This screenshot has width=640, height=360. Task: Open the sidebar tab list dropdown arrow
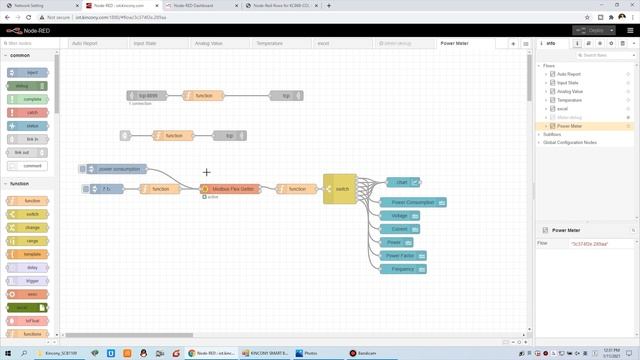pos(634,43)
